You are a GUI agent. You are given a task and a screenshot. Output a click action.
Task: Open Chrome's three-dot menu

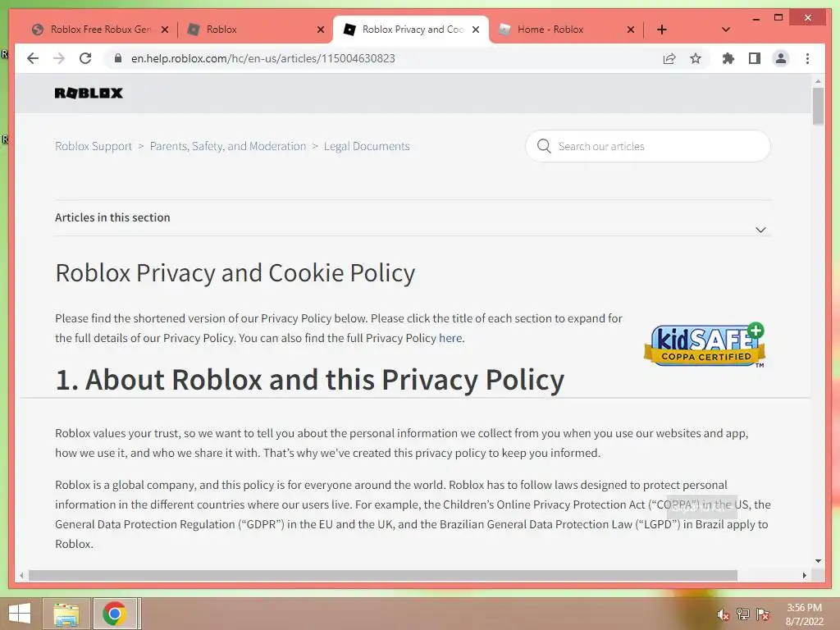(x=807, y=58)
